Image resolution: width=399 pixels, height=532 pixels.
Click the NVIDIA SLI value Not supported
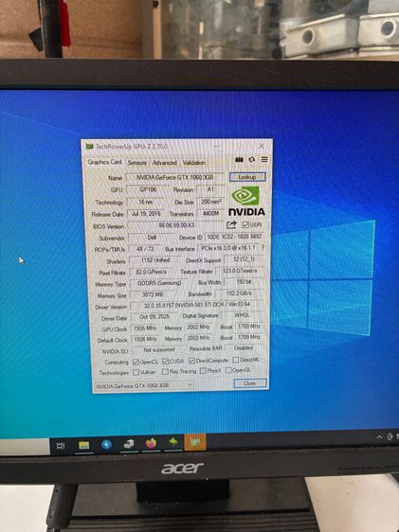[x=158, y=350]
